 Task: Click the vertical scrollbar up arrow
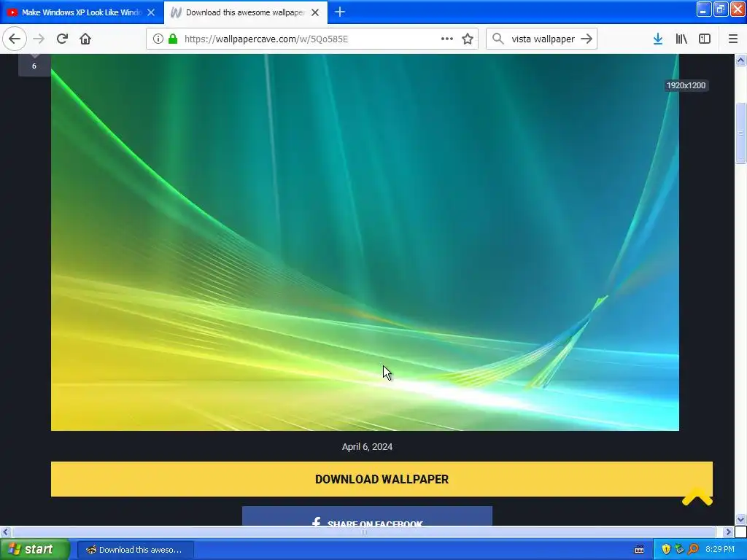[740, 60]
